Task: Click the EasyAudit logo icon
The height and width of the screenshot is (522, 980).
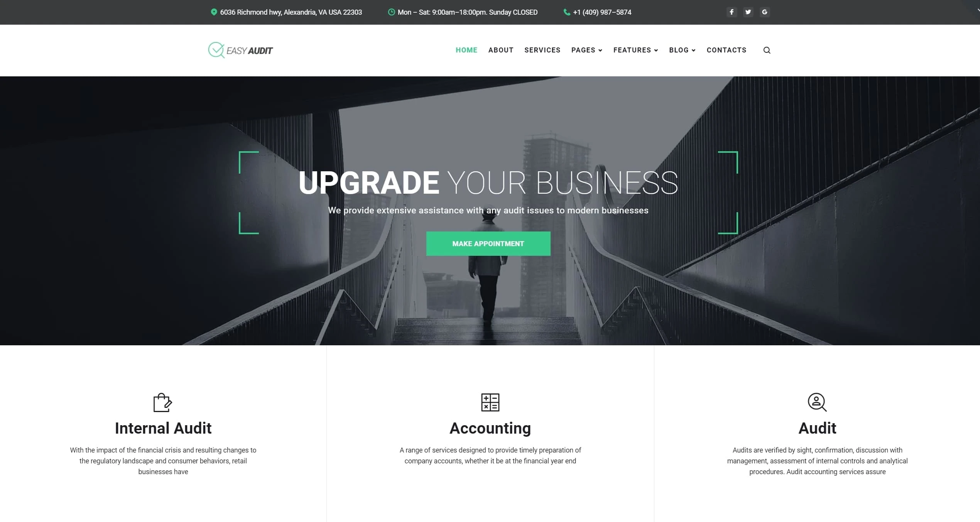Action: pos(216,50)
